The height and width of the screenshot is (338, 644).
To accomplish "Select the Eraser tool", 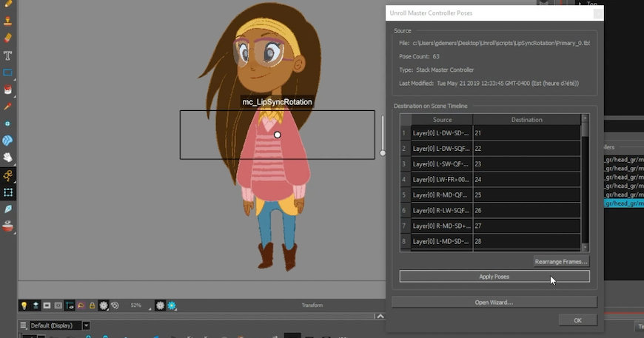I will [x=7, y=38].
